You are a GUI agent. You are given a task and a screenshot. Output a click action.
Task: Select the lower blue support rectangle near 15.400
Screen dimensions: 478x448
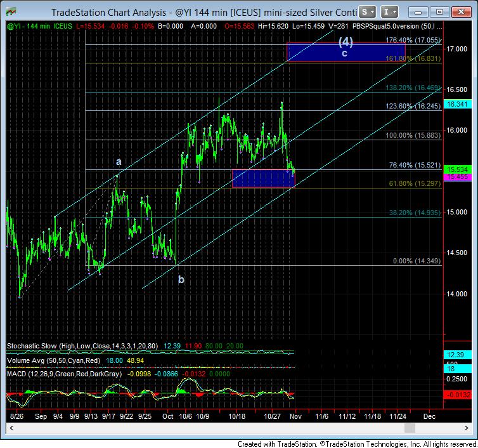pos(264,178)
